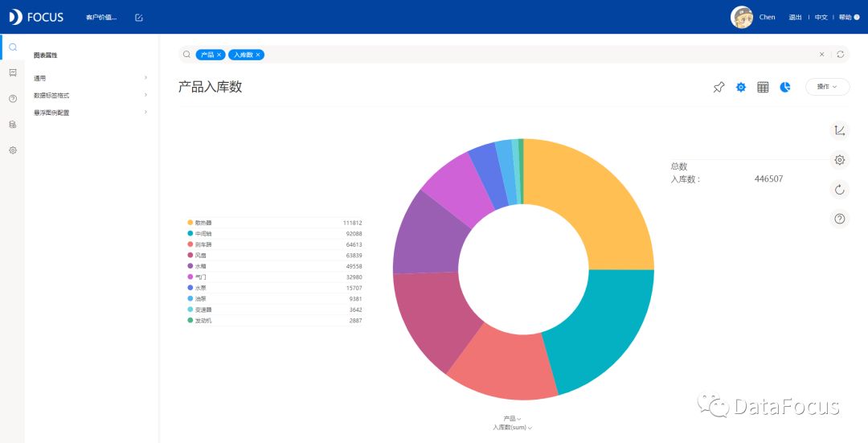Open data management database icon in sidebar
This screenshot has width=868, height=443.
click(x=13, y=125)
